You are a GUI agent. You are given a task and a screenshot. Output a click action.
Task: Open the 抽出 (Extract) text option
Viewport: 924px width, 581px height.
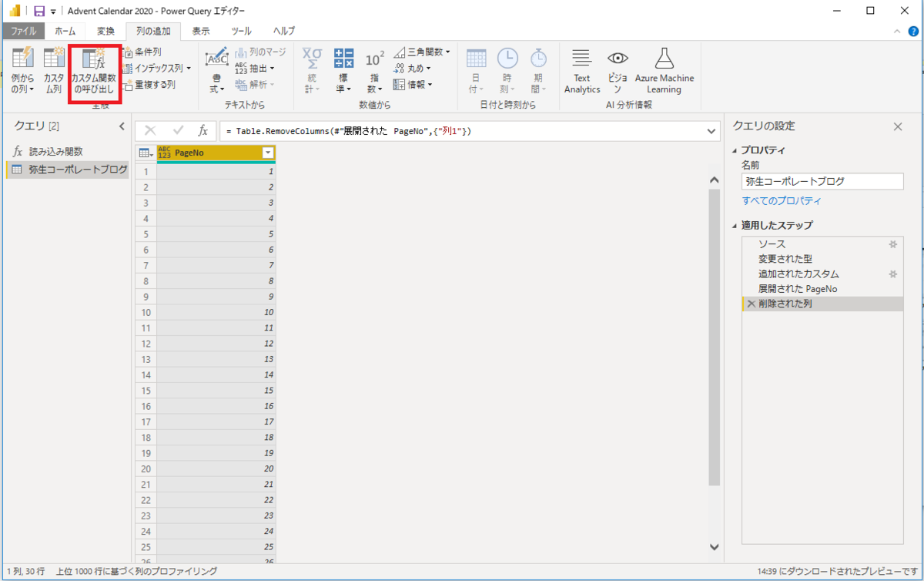point(255,68)
